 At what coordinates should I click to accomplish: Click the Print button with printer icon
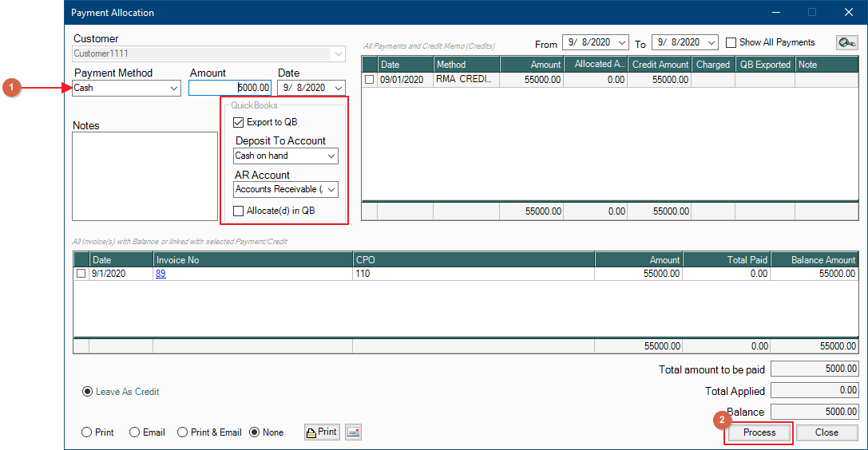click(x=322, y=432)
